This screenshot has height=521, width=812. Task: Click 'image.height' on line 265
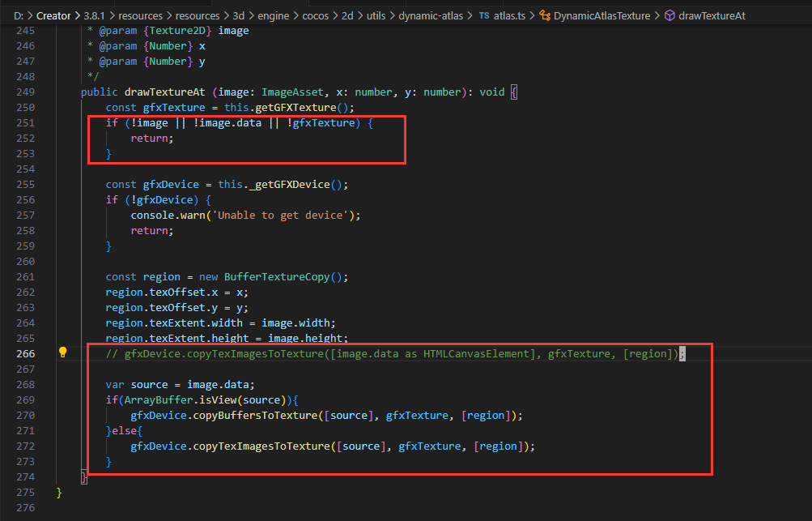305,339
